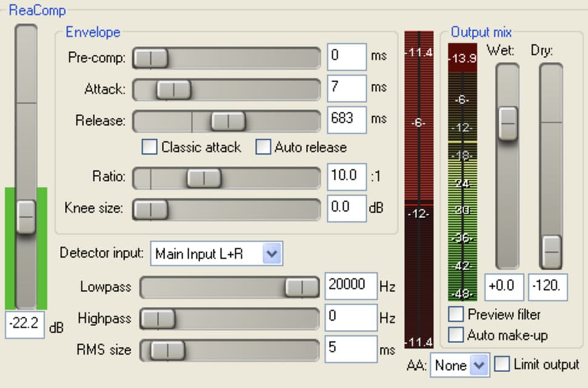Click the RMS size slider handle
588x388 pixels.
(x=168, y=350)
